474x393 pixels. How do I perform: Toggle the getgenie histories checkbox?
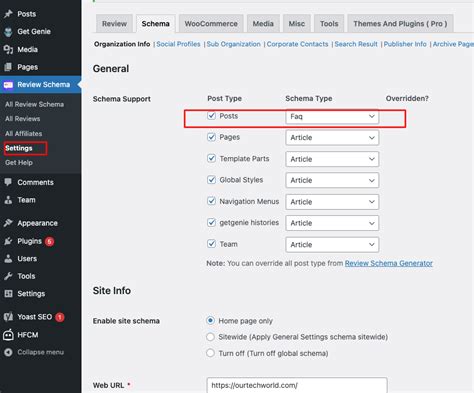[211, 222]
